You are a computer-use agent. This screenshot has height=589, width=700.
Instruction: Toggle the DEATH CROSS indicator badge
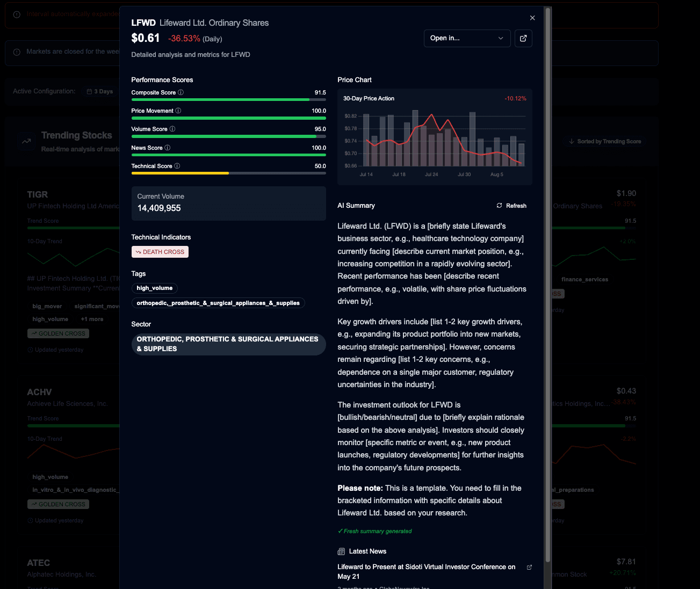(x=160, y=251)
